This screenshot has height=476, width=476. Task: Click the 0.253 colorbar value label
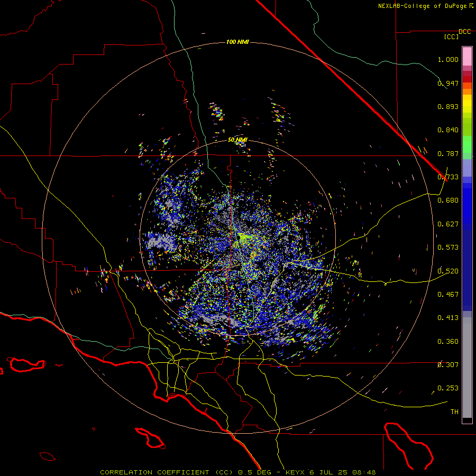point(448,388)
